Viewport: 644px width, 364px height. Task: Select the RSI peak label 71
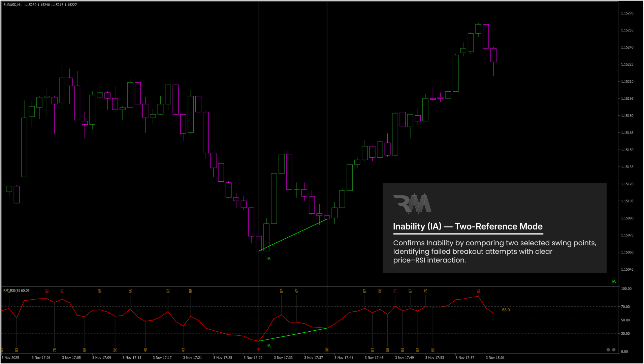tap(395, 291)
